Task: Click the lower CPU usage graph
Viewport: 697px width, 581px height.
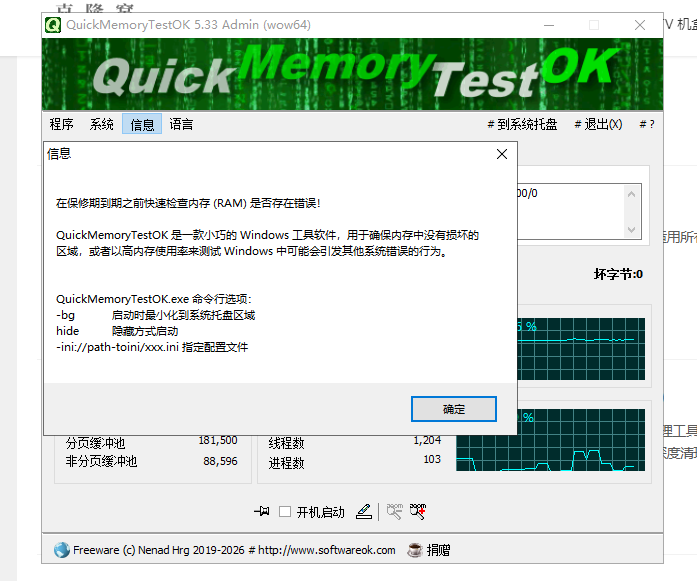Action: pyautogui.click(x=550, y=440)
